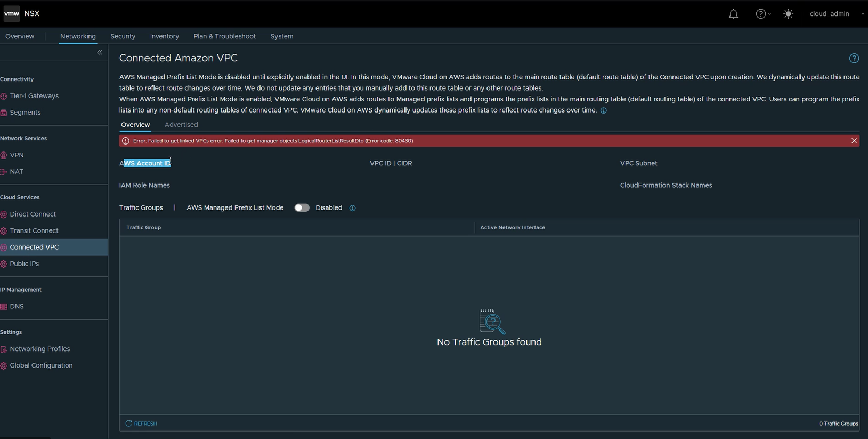Click the Traffic Group column header
This screenshot has height=439, width=868.
coord(144,227)
